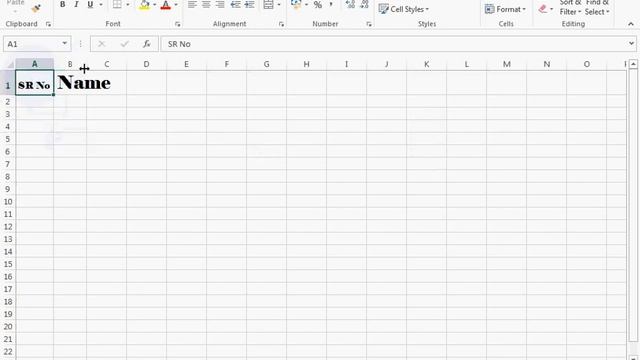
Task: Center align text
Action: coord(206,4)
